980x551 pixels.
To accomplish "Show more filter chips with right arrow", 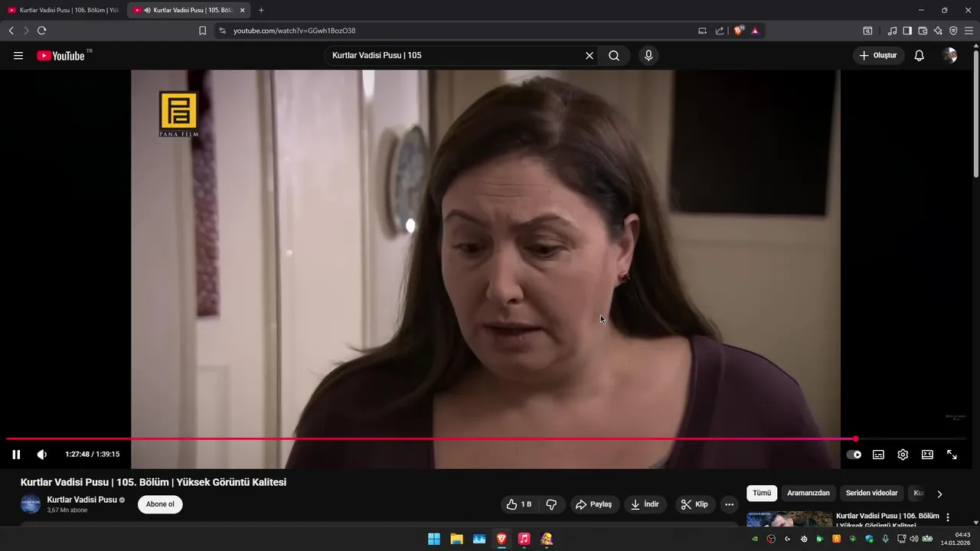I will pyautogui.click(x=939, y=494).
